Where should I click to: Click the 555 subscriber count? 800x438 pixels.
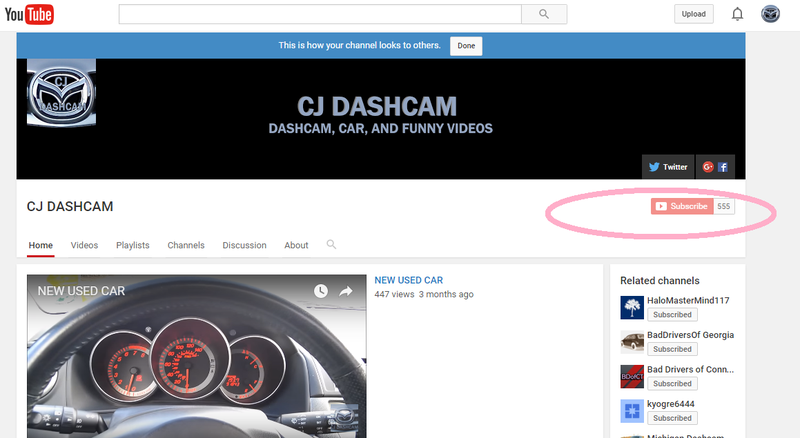click(724, 206)
